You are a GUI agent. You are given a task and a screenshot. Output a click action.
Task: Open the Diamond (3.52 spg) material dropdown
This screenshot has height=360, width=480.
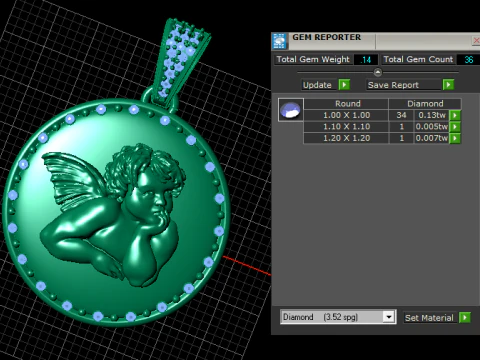(389, 317)
